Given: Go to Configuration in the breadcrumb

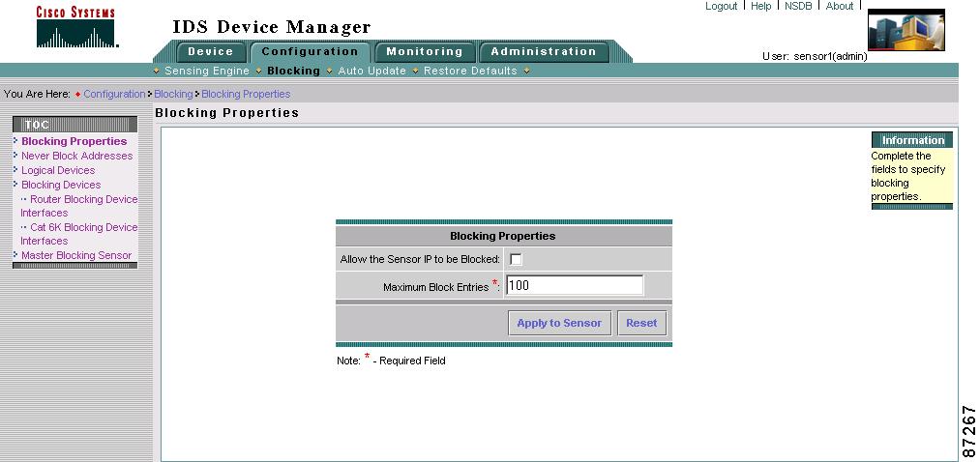Looking at the screenshot, I should click(114, 94).
